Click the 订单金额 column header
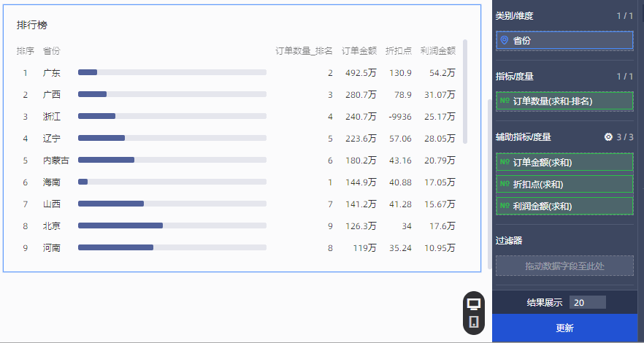This screenshot has height=343, width=644. tap(359, 51)
